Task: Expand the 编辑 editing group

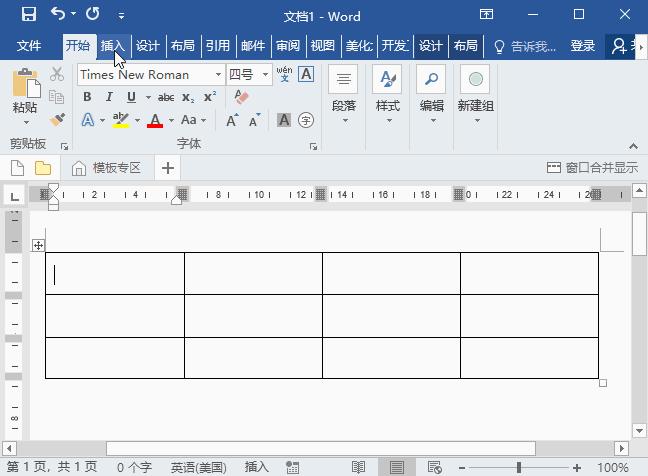Action: [x=431, y=95]
